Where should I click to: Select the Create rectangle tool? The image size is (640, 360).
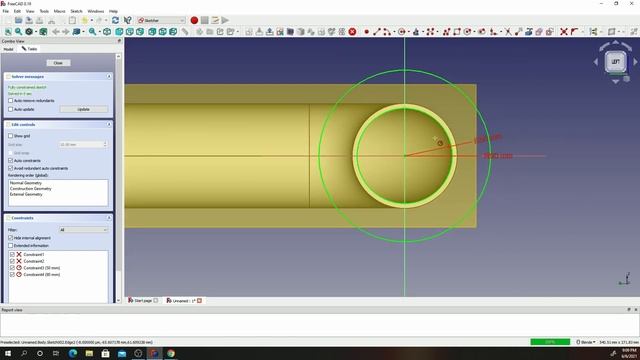(457, 32)
